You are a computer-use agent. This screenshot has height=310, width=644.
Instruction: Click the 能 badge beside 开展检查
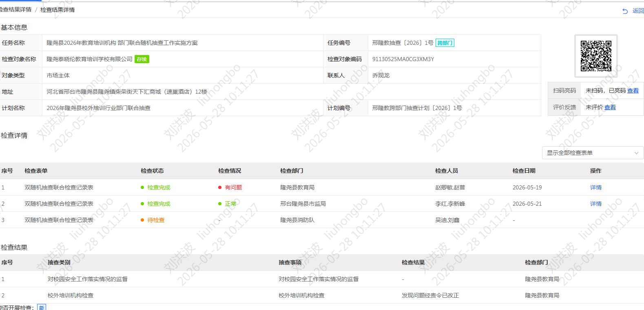tap(42, 307)
